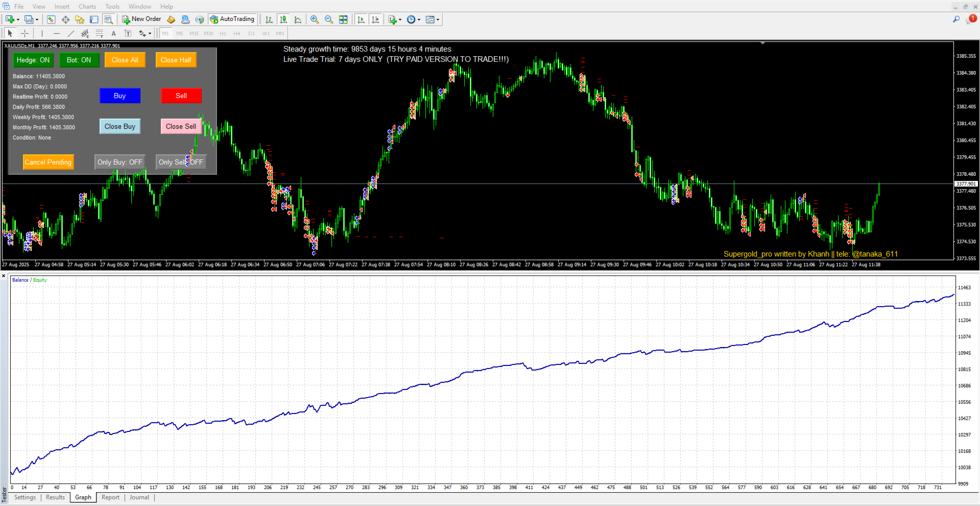
Task: Toggle Hedge: ON button
Action: coord(33,60)
